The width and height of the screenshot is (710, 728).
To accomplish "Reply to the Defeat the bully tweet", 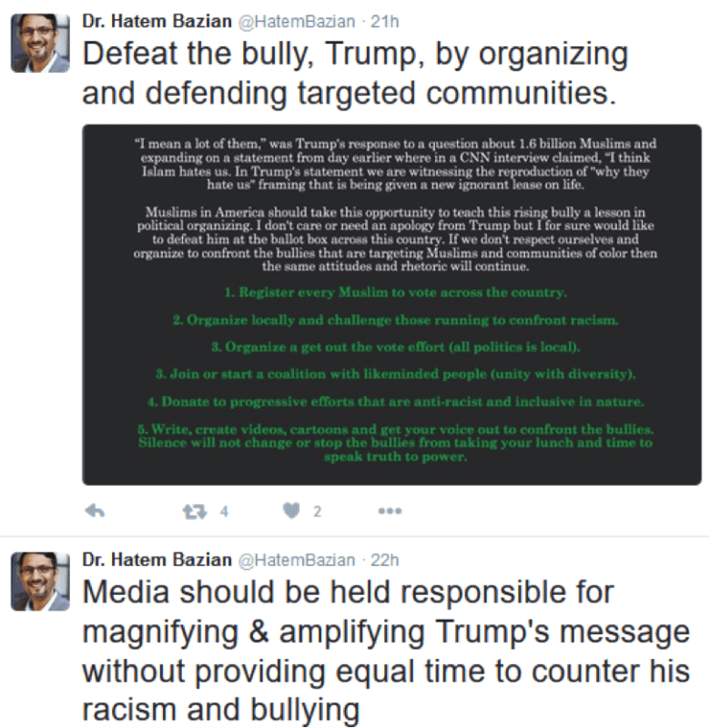I will [x=95, y=511].
